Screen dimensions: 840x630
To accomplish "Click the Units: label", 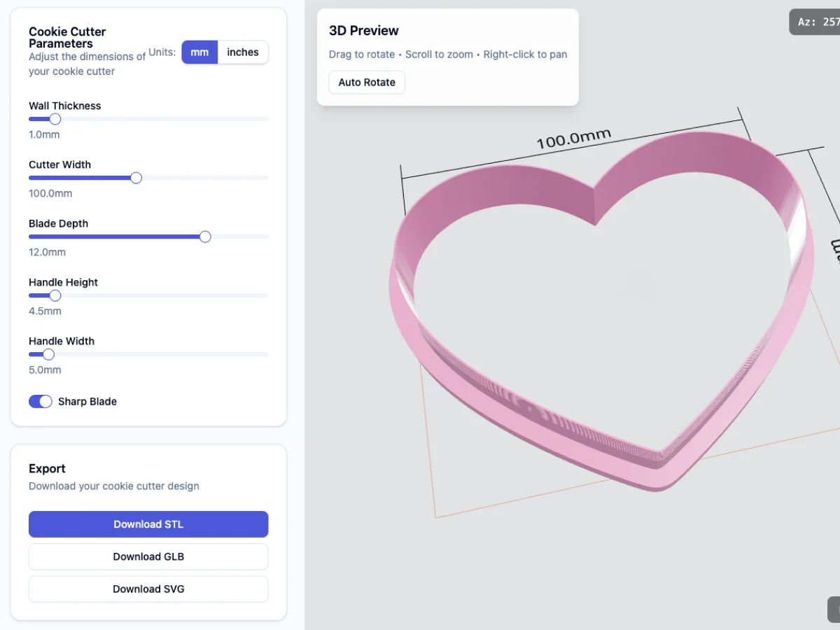I will point(162,52).
